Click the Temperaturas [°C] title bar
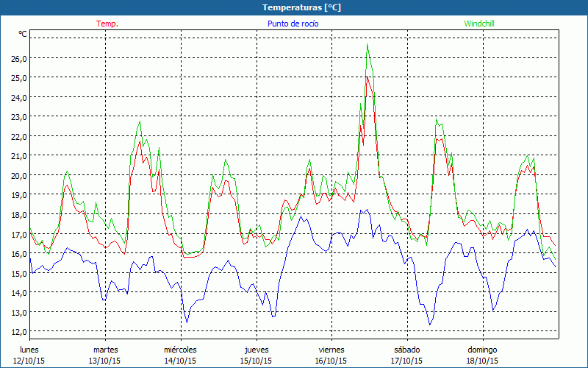 (294, 7)
